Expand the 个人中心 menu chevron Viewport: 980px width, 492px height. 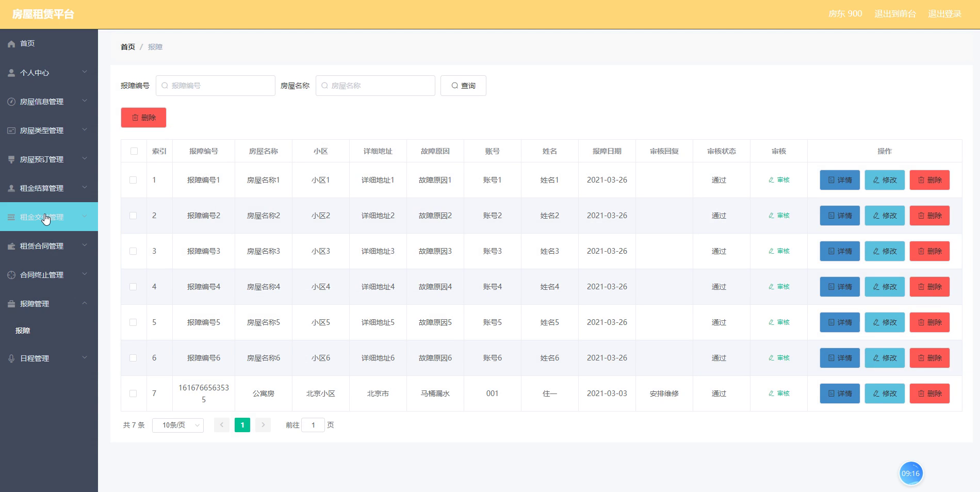[85, 72]
